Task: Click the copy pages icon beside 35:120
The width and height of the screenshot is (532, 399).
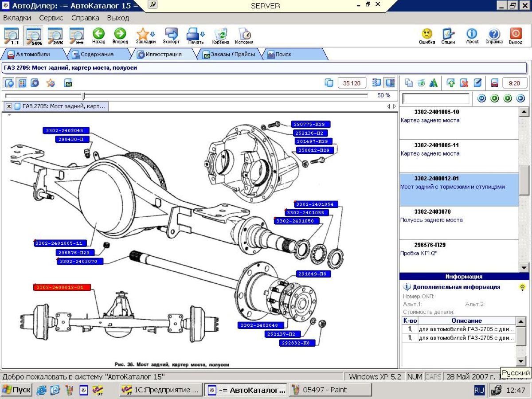Action: 329,83
